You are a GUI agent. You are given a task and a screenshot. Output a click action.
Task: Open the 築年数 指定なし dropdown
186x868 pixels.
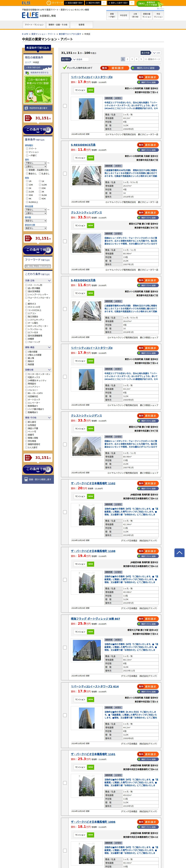coord(36,221)
